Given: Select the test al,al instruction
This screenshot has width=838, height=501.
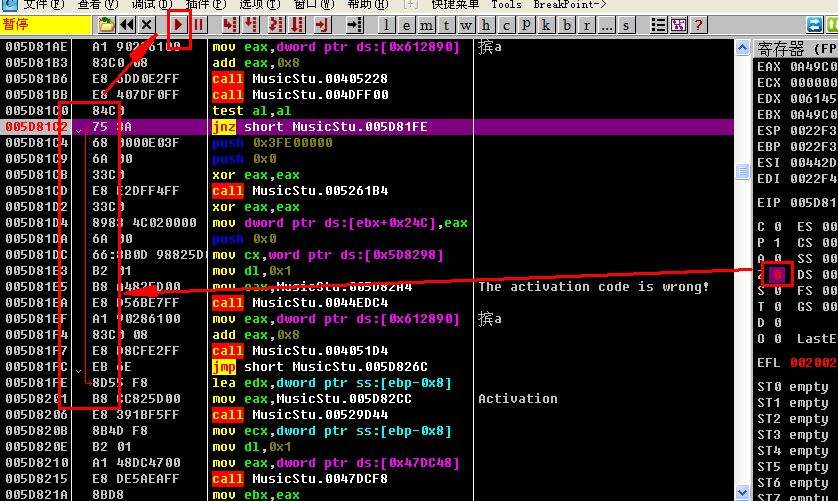Looking at the screenshot, I should 252,111.
